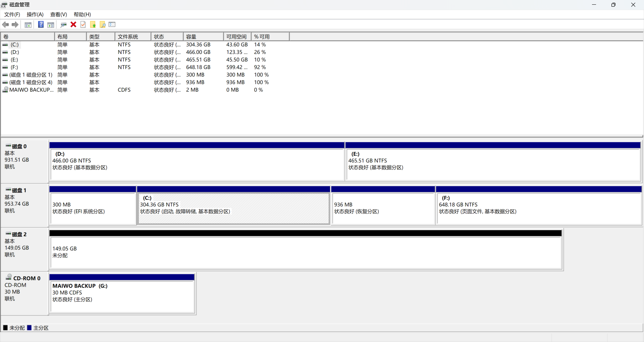Screen dimensions: 644x342
Task: Click the blue Help question mark icon
Action: coord(41,24)
